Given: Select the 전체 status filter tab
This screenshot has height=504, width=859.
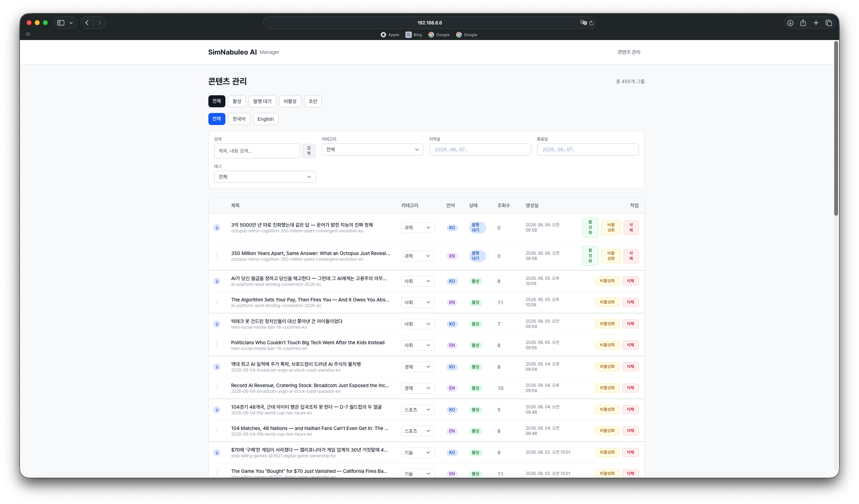Looking at the screenshot, I should pos(217,101).
